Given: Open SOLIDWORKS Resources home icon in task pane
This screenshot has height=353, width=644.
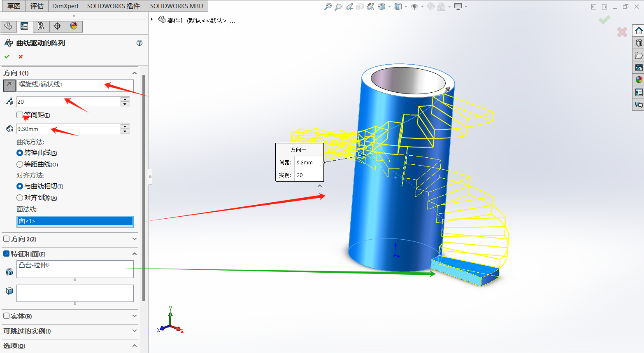Looking at the screenshot, I should pos(639,31).
